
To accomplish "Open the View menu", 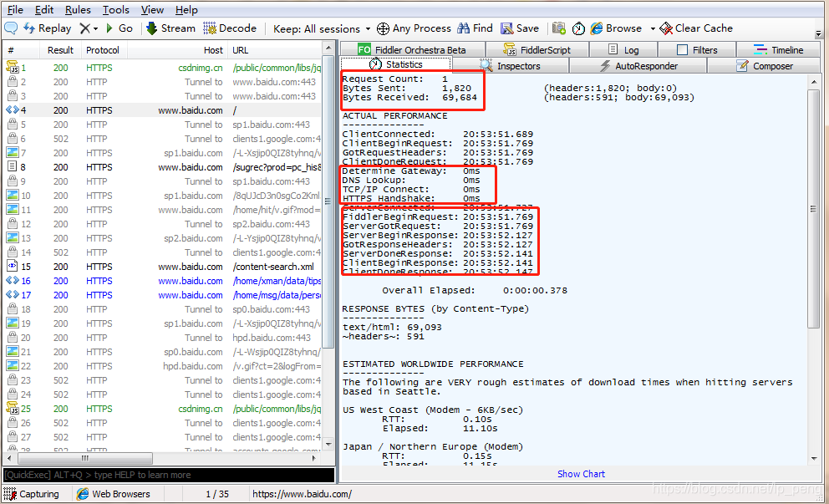I will [x=152, y=9].
